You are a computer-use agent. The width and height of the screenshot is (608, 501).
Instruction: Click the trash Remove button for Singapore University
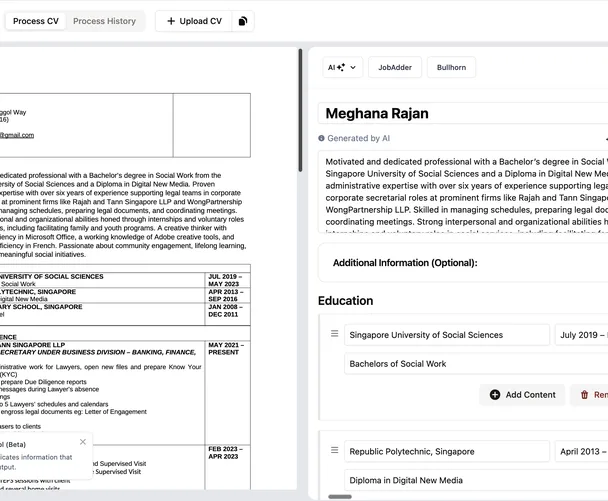coord(589,395)
